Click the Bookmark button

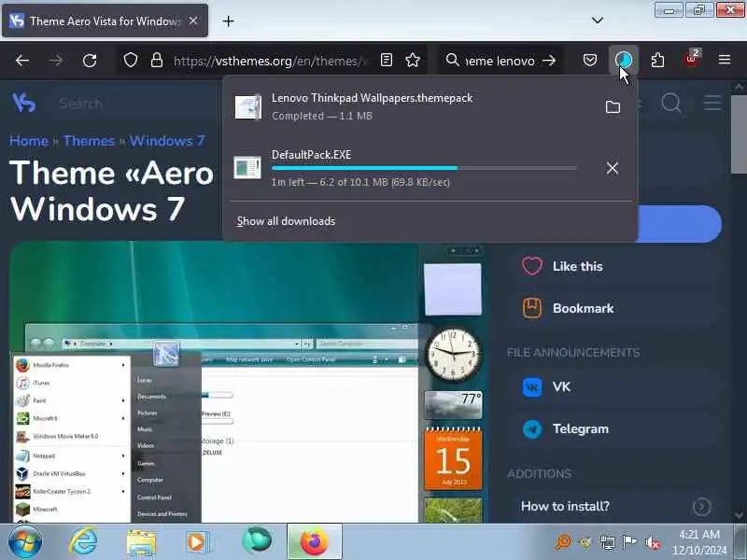pyautogui.click(x=613, y=308)
